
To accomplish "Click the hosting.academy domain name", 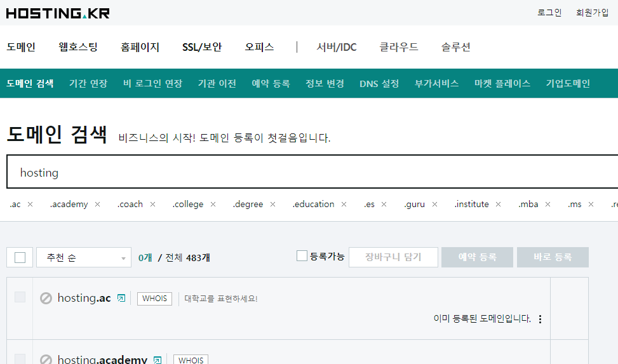I will (x=102, y=360).
